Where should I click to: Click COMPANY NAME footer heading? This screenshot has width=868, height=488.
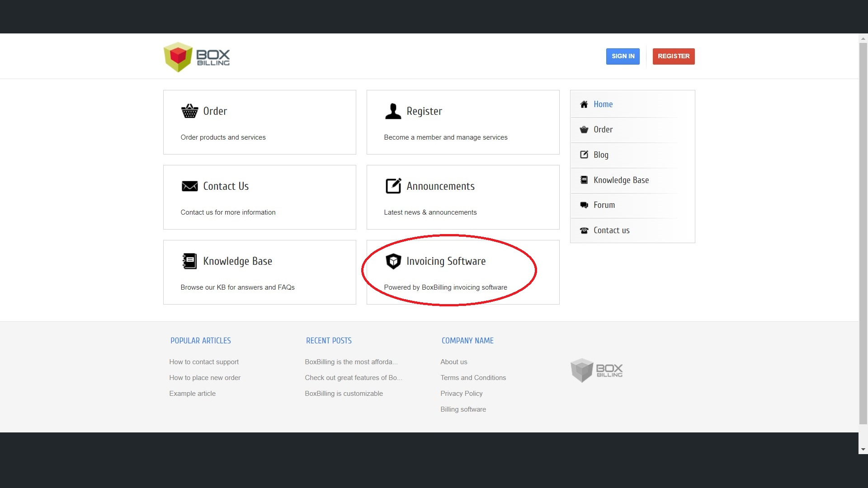pyautogui.click(x=467, y=341)
